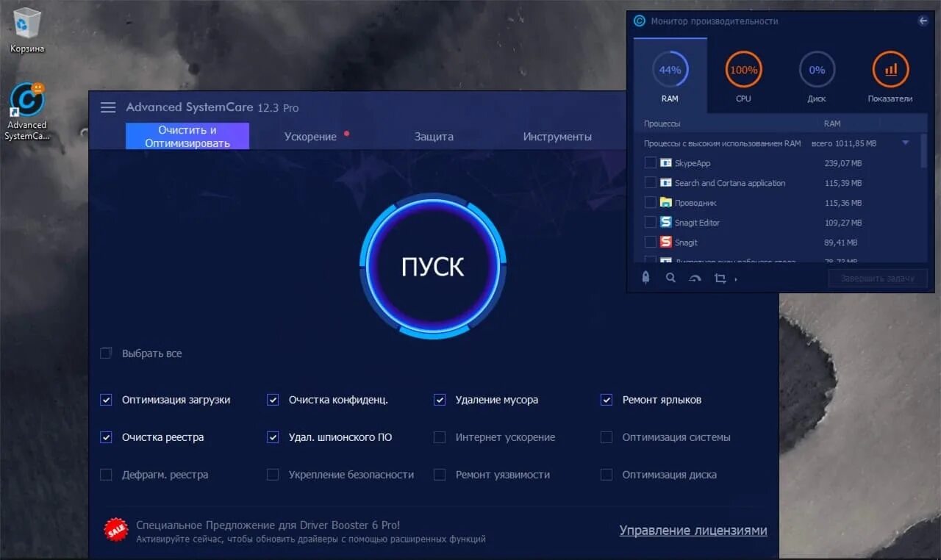The image size is (941, 560).
Task: Select the Диск tab in monitor
Action: pos(817,77)
